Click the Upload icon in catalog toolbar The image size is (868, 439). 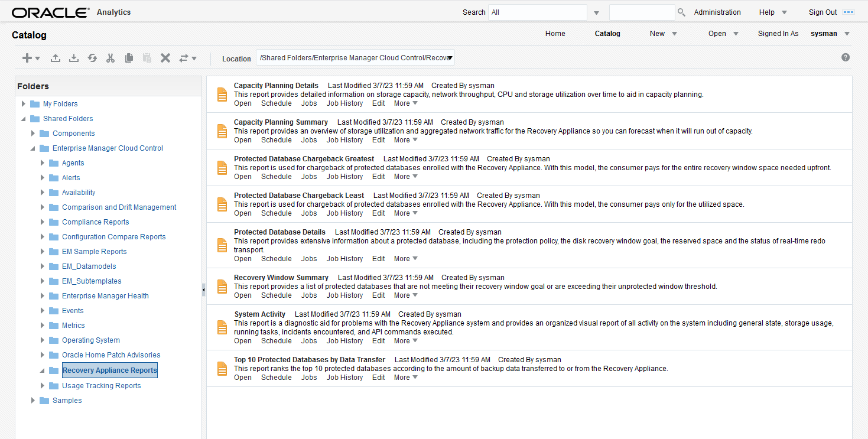point(56,58)
